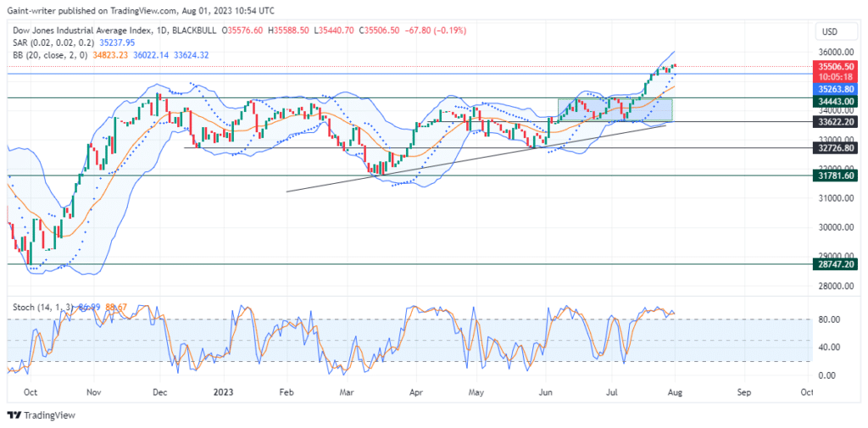Click the Bollinger upper band value 36022.14
Viewport: 868px width, 428px height.
[152, 55]
